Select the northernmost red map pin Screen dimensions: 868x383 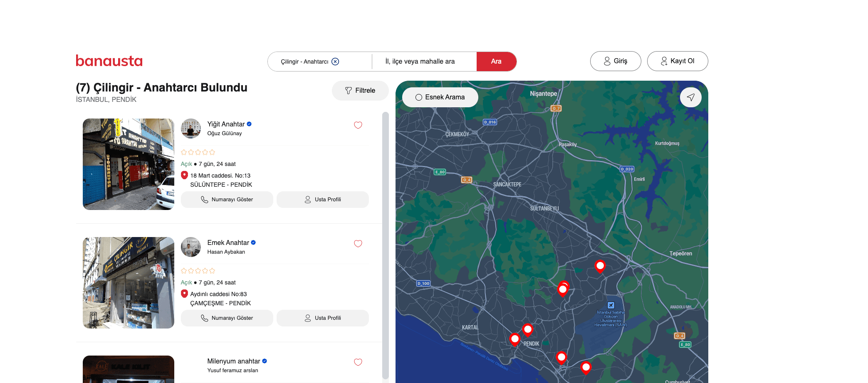(600, 265)
